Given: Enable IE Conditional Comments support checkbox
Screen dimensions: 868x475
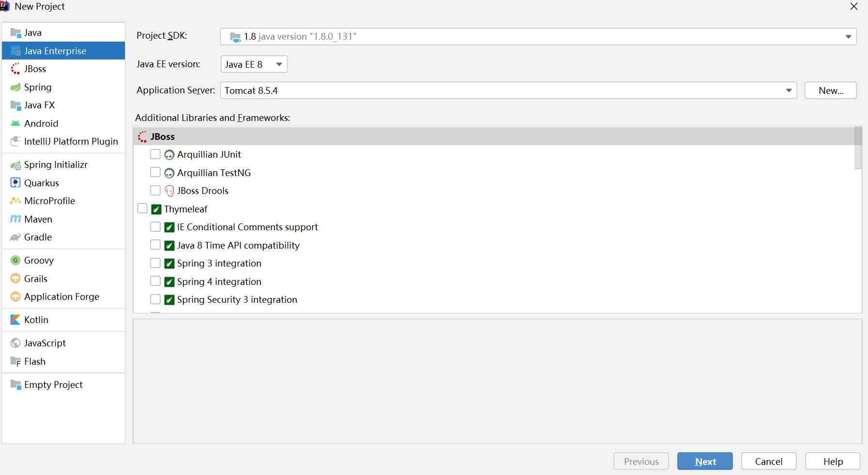Looking at the screenshot, I should click(x=155, y=227).
